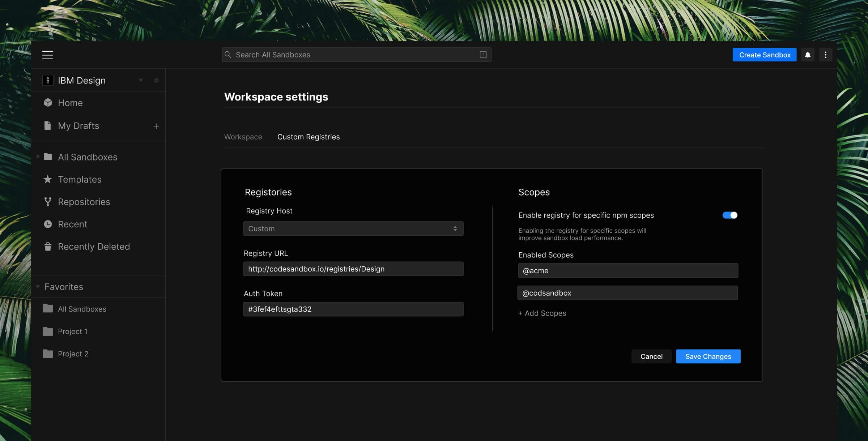Add new draft with plus icon

pos(156,126)
